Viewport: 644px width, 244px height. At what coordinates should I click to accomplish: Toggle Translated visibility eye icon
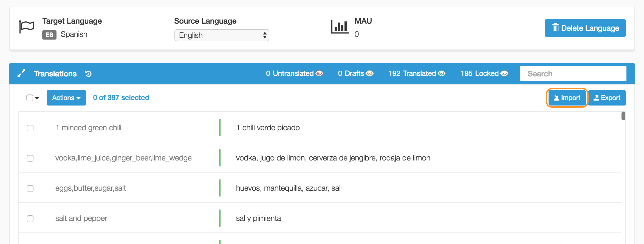coord(442,73)
